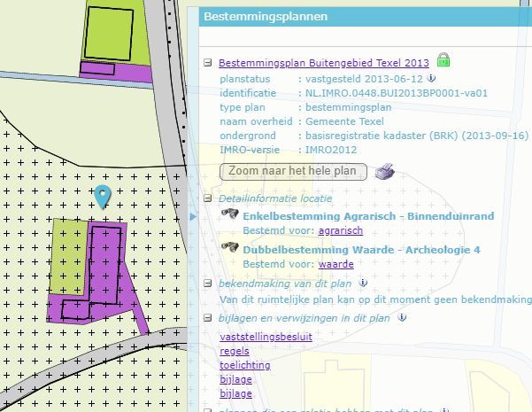Image resolution: width=532 pixels, height=412 pixels.
Task: Click the IMRO2012 version value
Action: 331,150
